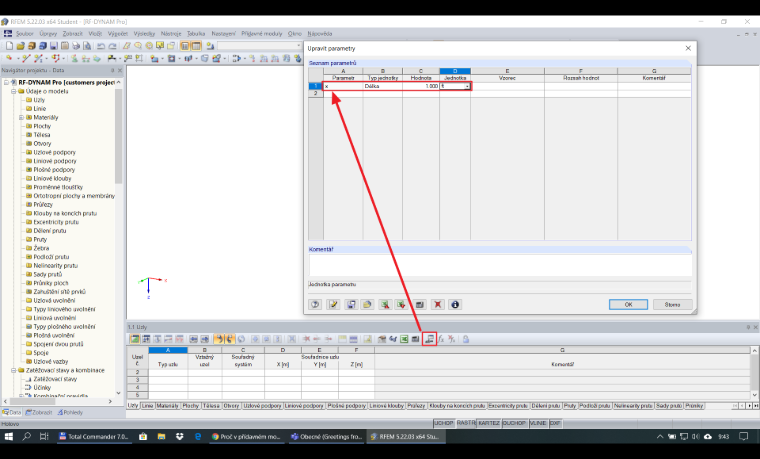
Task: Click the Save floppy icon in main toolbar
Action: click(x=53, y=46)
